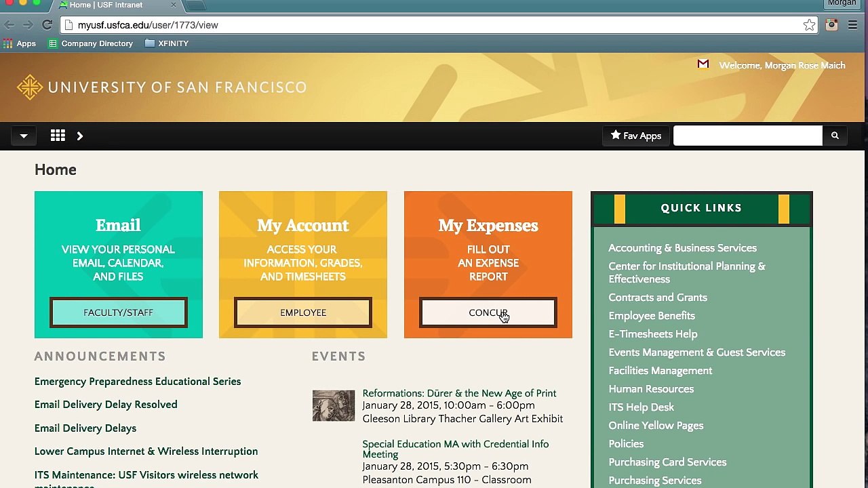
Task: Open the Fav Apps button
Action: 636,136
